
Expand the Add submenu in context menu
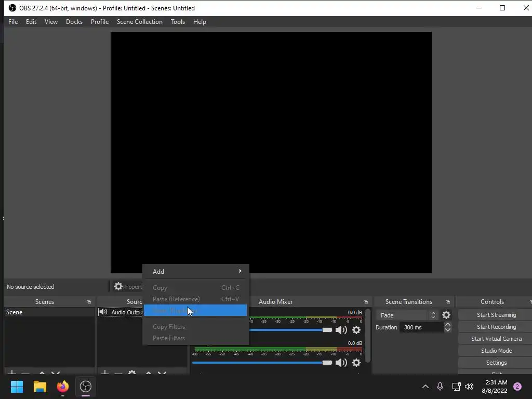click(196, 271)
